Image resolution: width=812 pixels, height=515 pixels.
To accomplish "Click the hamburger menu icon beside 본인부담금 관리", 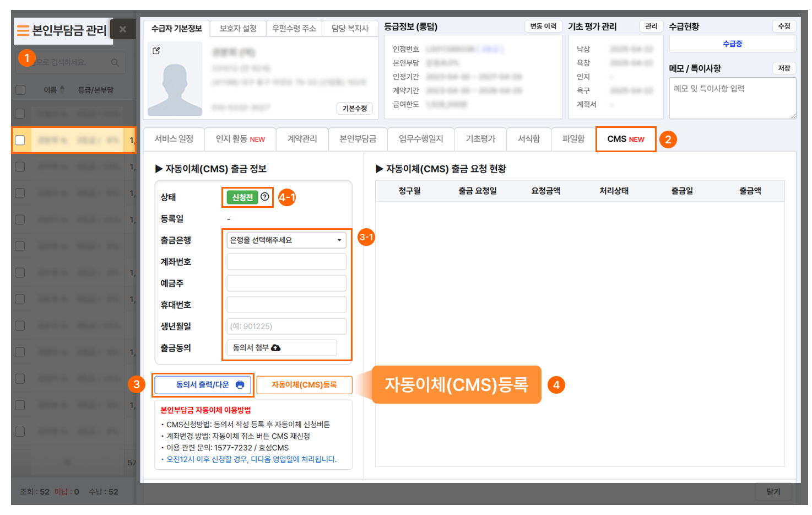I will pyautogui.click(x=23, y=30).
